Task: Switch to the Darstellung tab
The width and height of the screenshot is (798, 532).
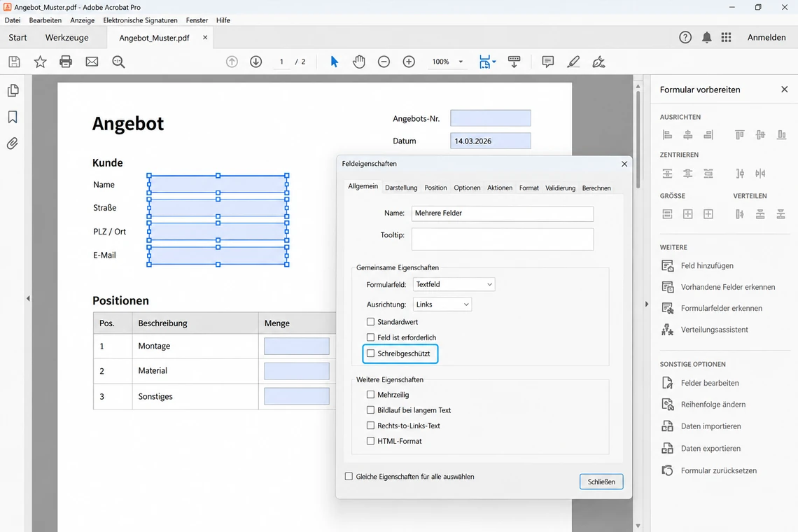Action: (x=401, y=188)
